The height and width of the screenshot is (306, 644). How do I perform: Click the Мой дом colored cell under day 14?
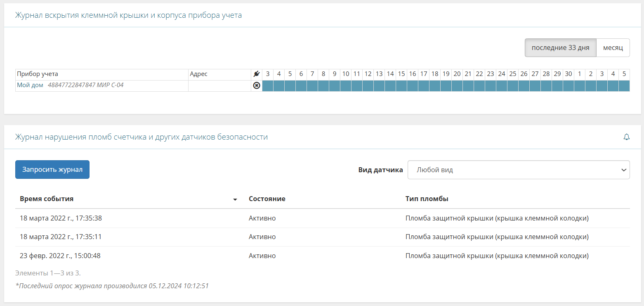coord(390,85)
